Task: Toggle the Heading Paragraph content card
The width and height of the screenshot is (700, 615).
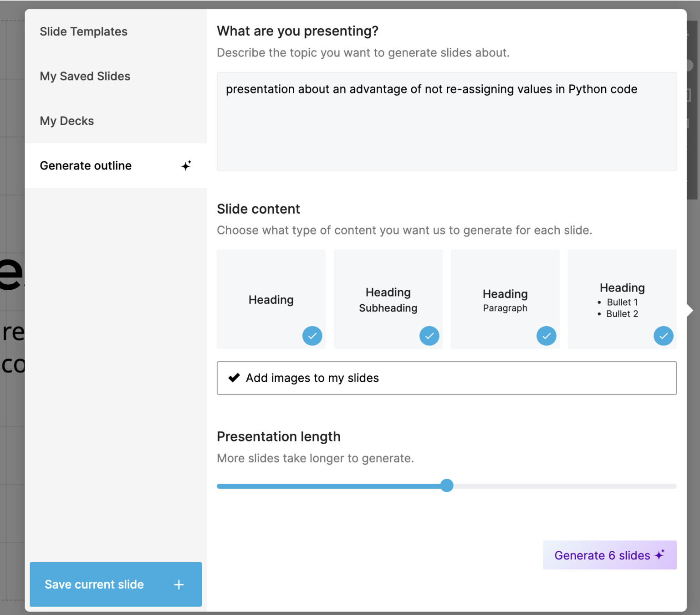Action: coord(505,299)
